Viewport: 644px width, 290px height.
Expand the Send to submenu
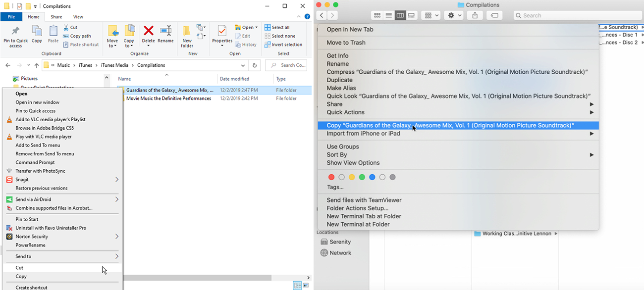(x=117, y=256)
